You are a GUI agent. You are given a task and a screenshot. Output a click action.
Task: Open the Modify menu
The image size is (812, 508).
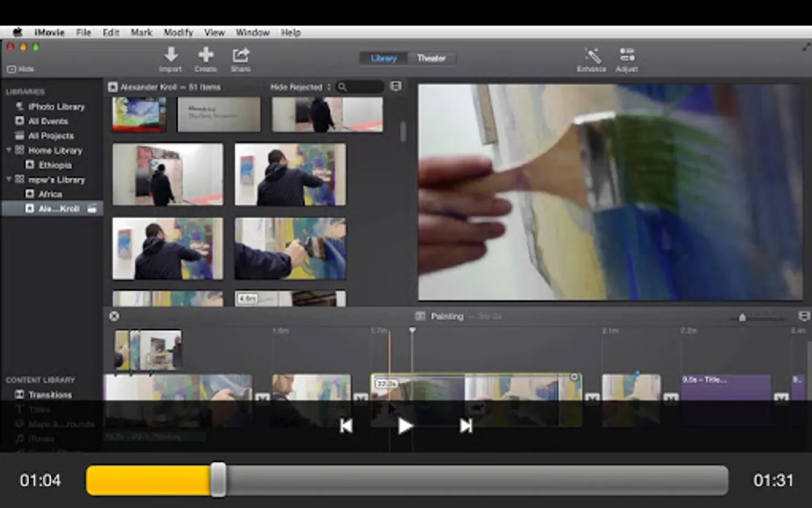pos(178,33)
